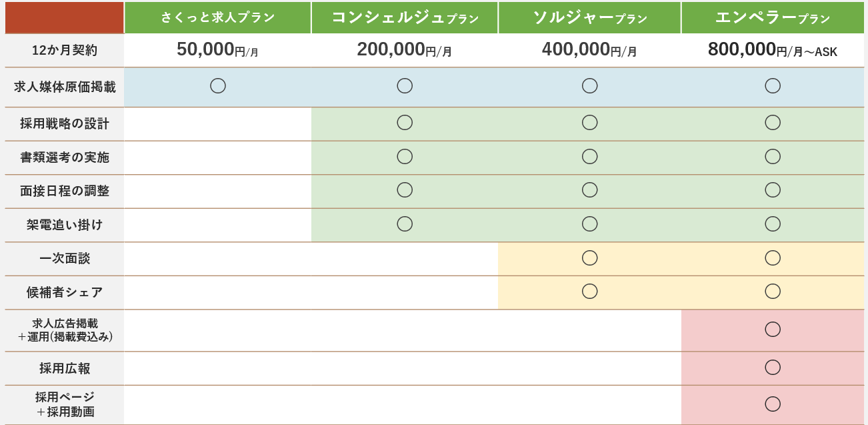The height and width of the screenshot is (425, 868).
Task: Select the ソルジャープラン header
Action: pyautogui.click(x=589, y=17)
